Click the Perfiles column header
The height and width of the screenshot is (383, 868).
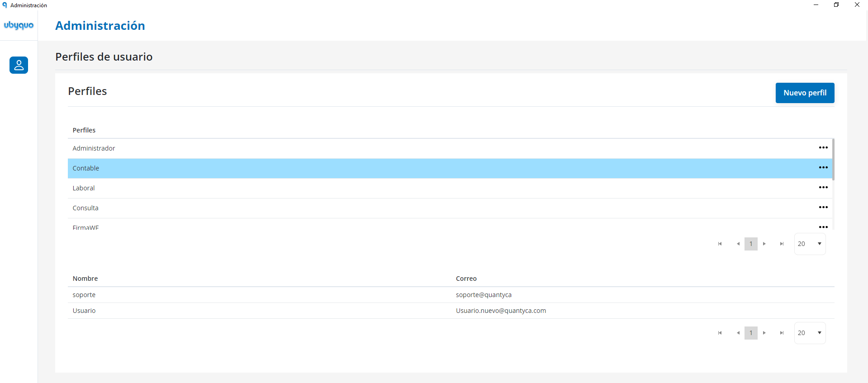tap(84, 130)
